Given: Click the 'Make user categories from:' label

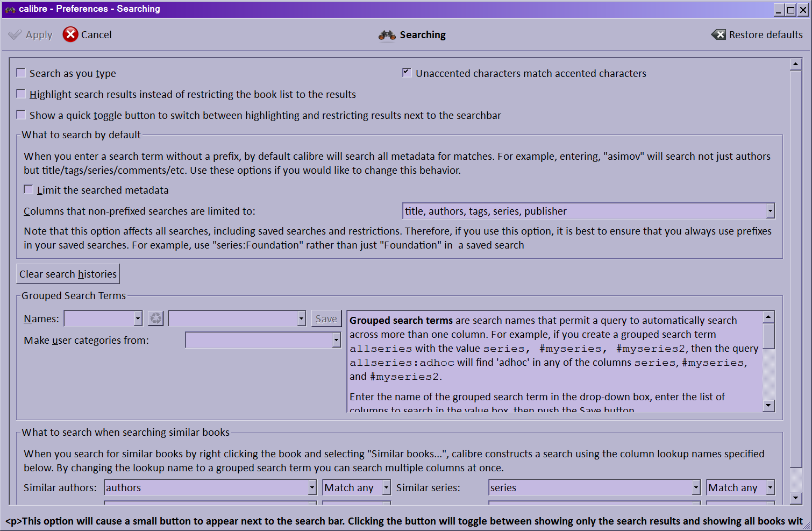Looking at the screenshot, I should [86, 340].
